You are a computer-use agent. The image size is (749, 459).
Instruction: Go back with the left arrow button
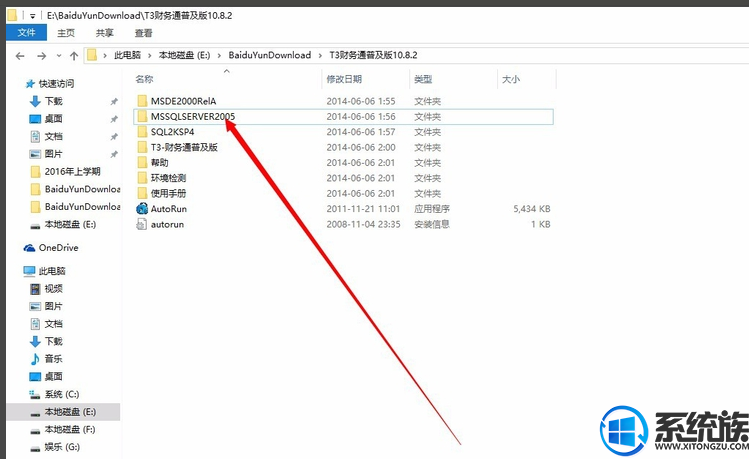[20, 56]
